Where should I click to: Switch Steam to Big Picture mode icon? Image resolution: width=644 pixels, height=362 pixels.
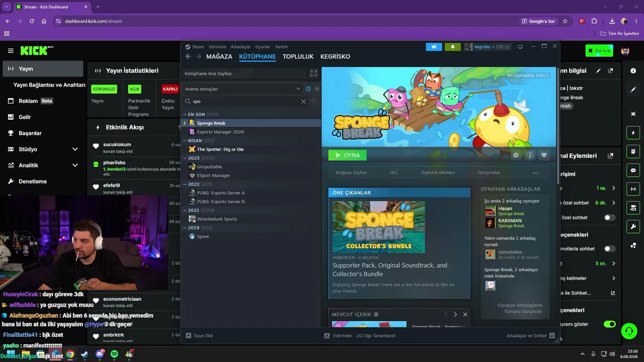(520, 47)
